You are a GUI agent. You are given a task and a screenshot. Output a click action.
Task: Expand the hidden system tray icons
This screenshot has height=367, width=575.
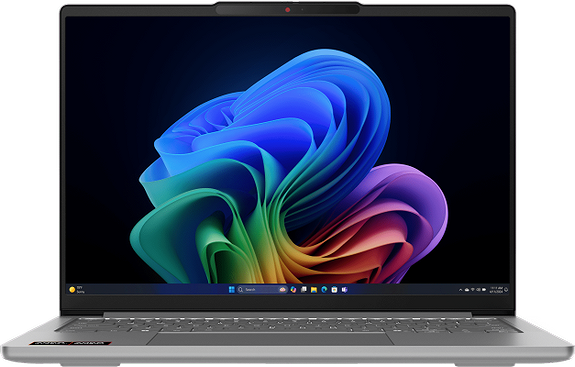461,290
